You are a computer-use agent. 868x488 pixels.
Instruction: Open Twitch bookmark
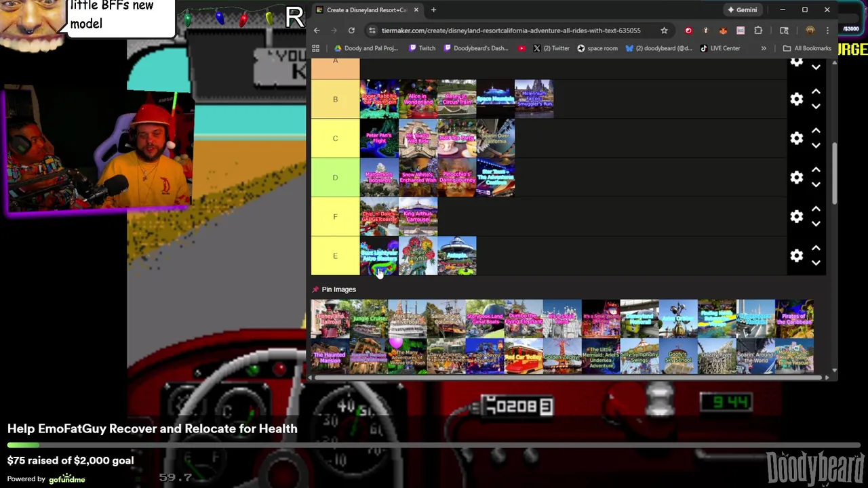click(422, 48)
